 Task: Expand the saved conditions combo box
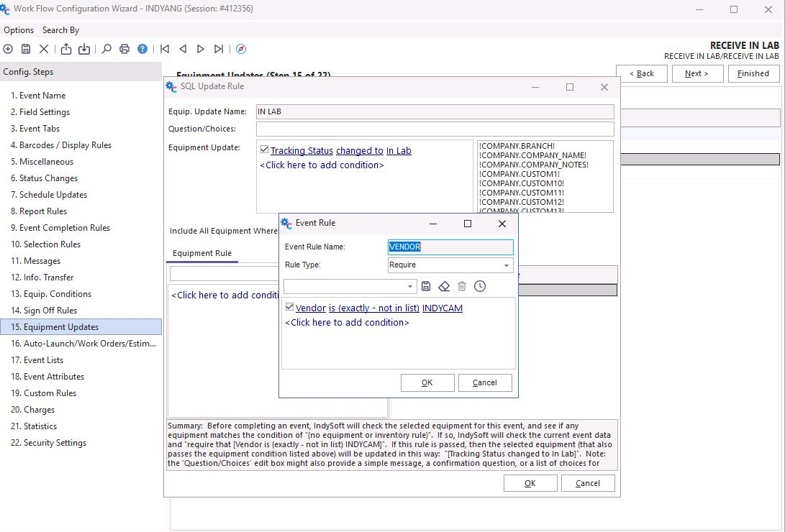pos(410,286)
